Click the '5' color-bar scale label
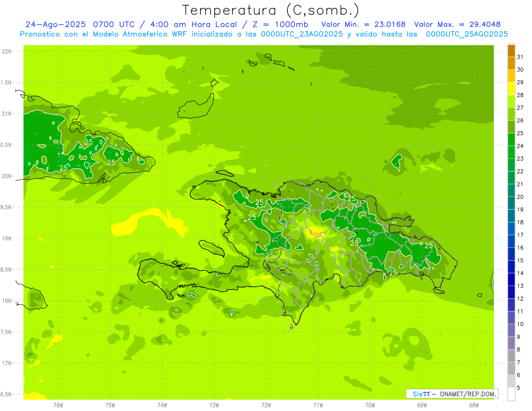 [x=519, y=388]
